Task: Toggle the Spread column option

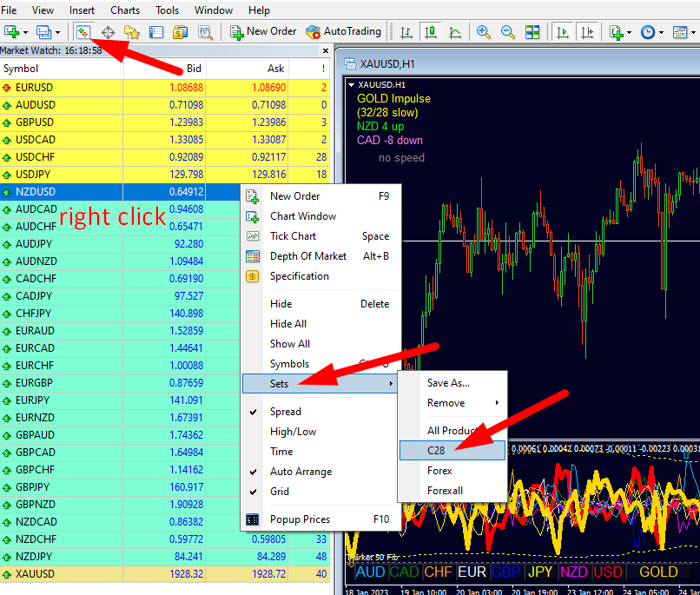Action: point(320,412)
